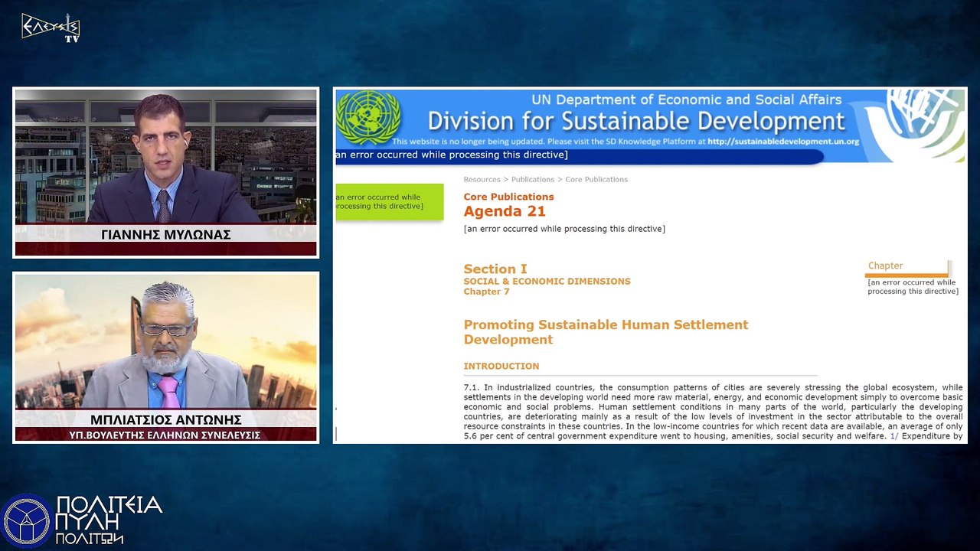Click the Section I heading
The width and height of the screenshot is (980, 551).
[x=495, y=269]
